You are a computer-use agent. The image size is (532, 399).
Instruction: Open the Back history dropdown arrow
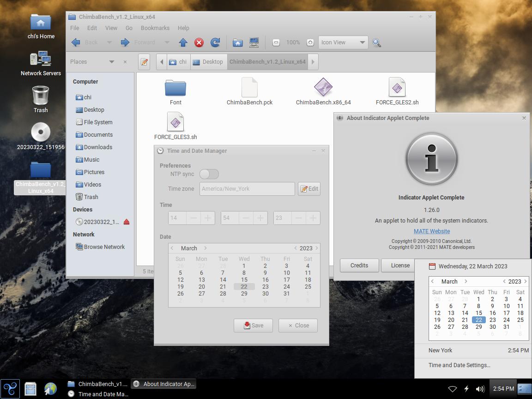pyautogui.click(x=109, y=42)
